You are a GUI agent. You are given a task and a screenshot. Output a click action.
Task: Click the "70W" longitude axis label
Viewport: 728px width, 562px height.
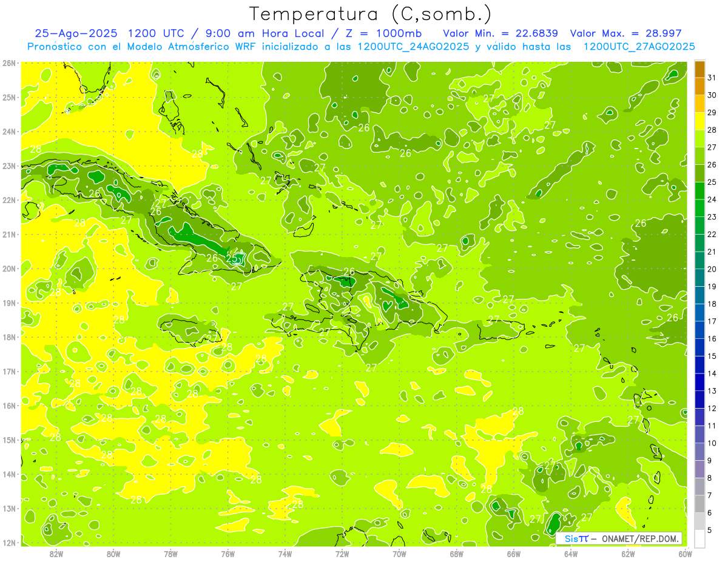(x=399, y=554)
